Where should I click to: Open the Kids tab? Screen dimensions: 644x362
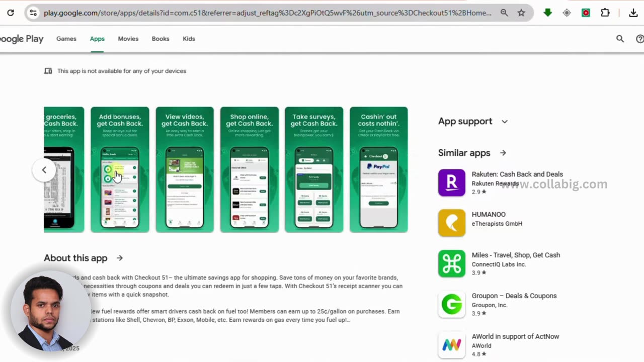pos(189,39)
